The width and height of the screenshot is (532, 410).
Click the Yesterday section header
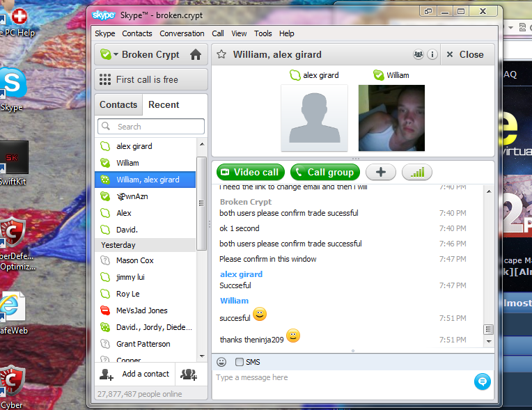(146, 245)
